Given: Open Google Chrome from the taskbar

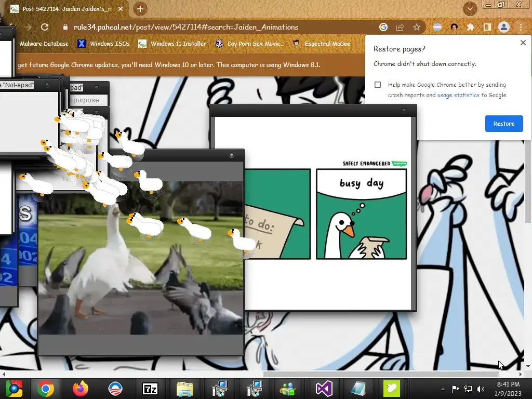Looking at the screenshot, I should pos(46,389).
